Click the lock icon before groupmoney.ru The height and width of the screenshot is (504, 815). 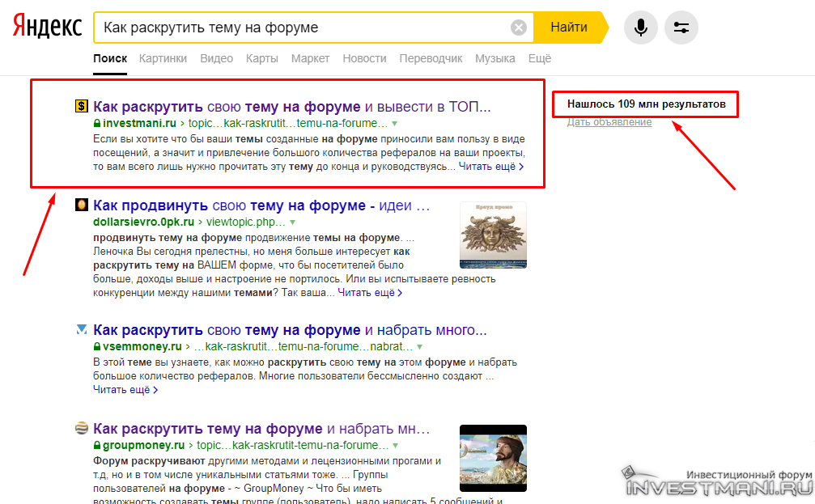click(x=96, y=445)
